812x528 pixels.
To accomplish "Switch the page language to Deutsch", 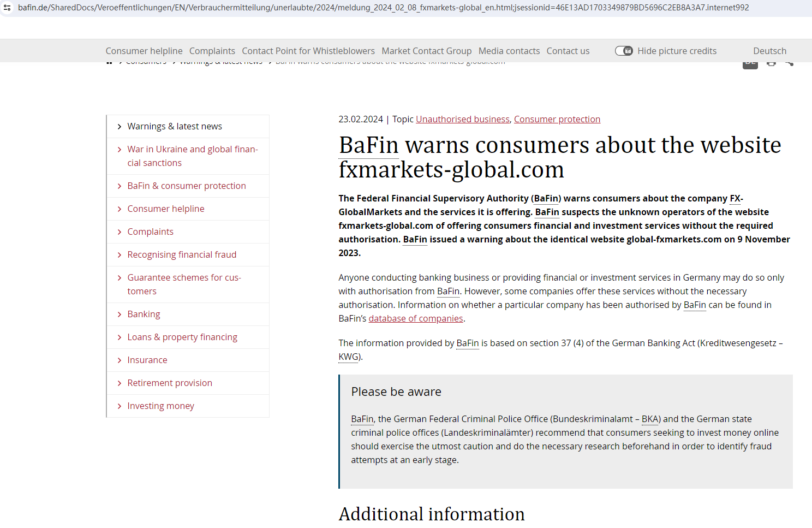I will pos(770,51).
